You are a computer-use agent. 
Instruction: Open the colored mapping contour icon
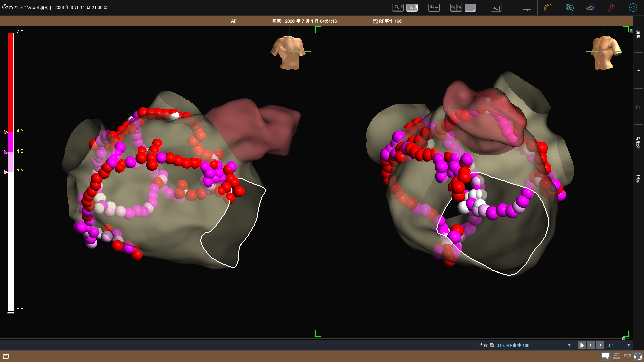[590, 7]
